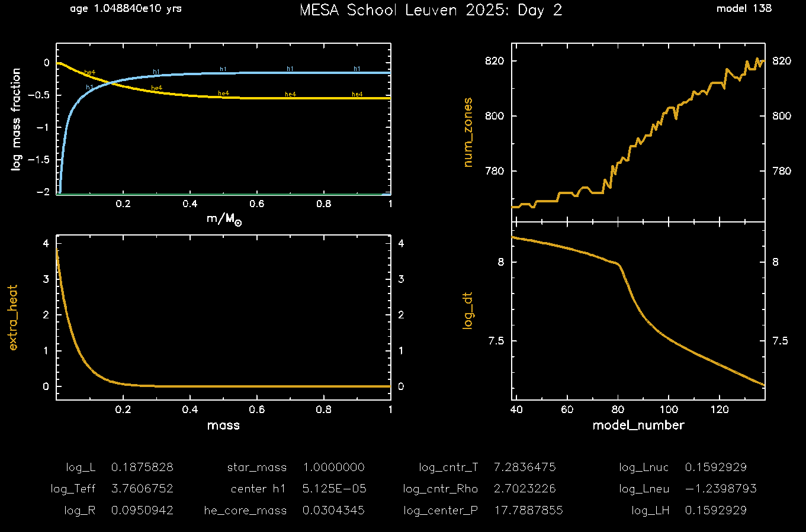Click the '-1.5' tick on the mass fraction axis
The height and width of the screenshot is (532, 806).
tap(38, 160)
